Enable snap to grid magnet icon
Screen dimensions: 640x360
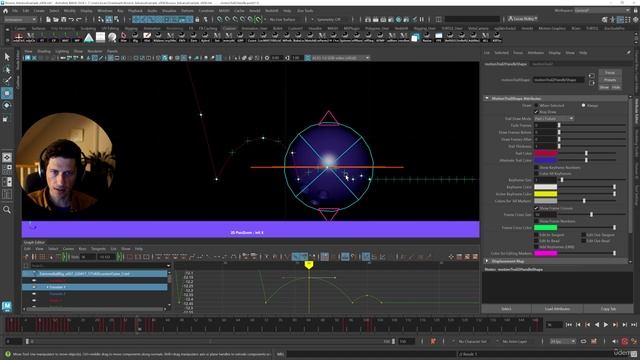click(220, 19)
